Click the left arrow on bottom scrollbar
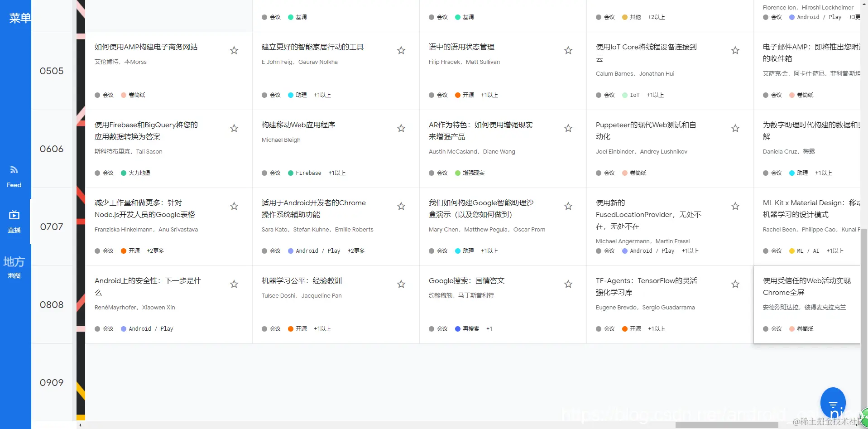Viewport: 868px width, 429px height. click(x=81, y=425)
